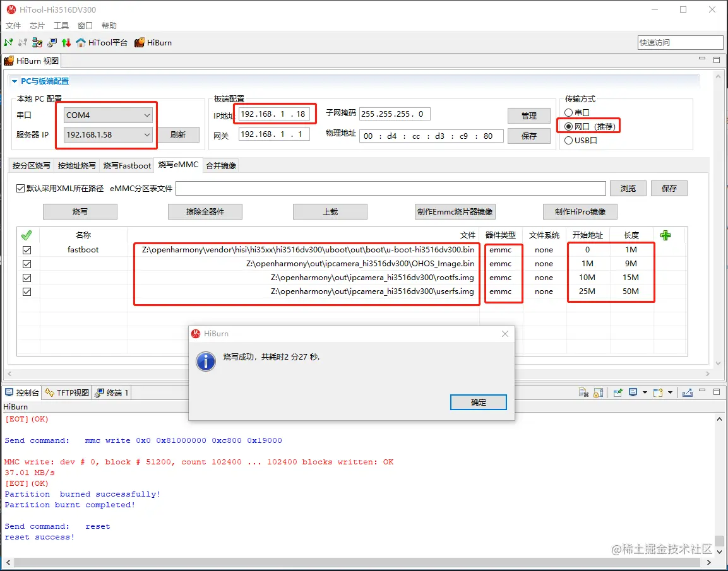The height and width of the screenshot is (571, 728).
Task: Open the new console dropdown arrow
Action: [x=670, y=393]
